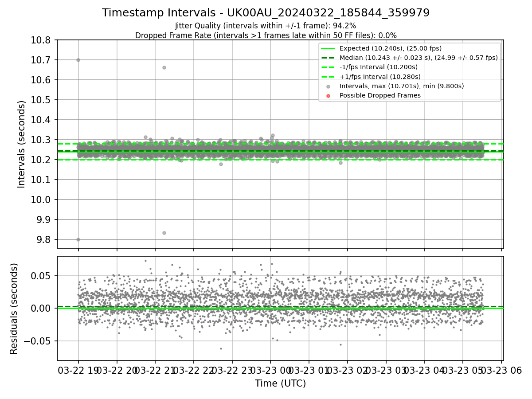Click the 9.83 s outlier point after 03-22 21
Viewport: 532px width, 399px height.
164,233
